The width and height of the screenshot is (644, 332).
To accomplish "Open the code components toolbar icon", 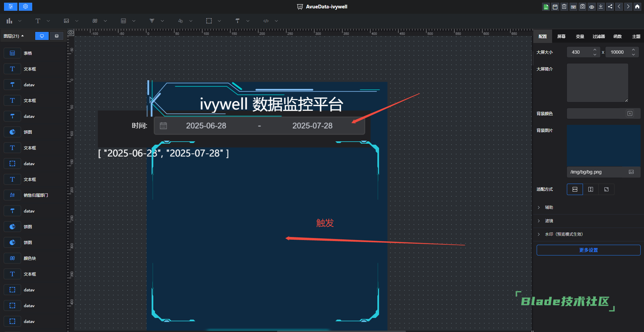I will click(x=266, y=21).
